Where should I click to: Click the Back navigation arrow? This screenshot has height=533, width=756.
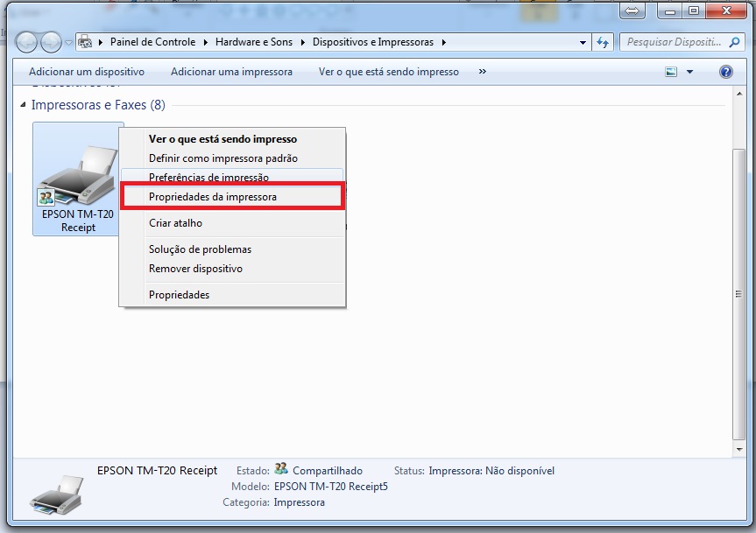[27, 42]
